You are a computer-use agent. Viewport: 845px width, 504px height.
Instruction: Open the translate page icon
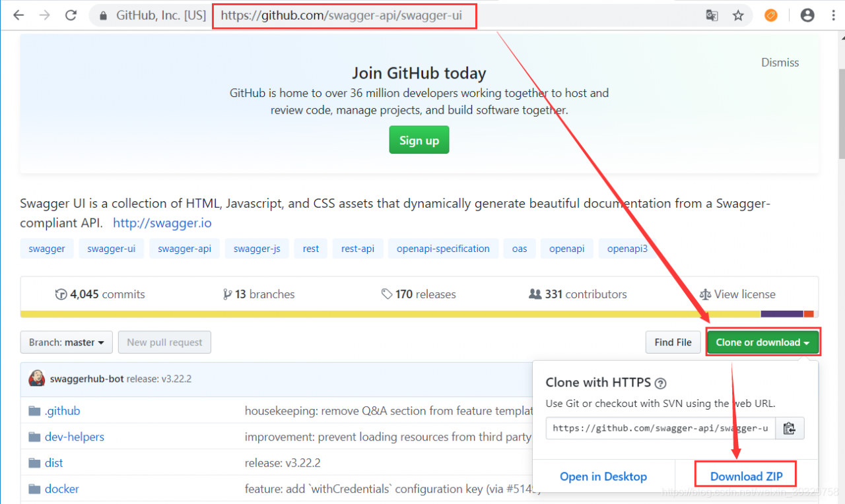click(712, 15)
